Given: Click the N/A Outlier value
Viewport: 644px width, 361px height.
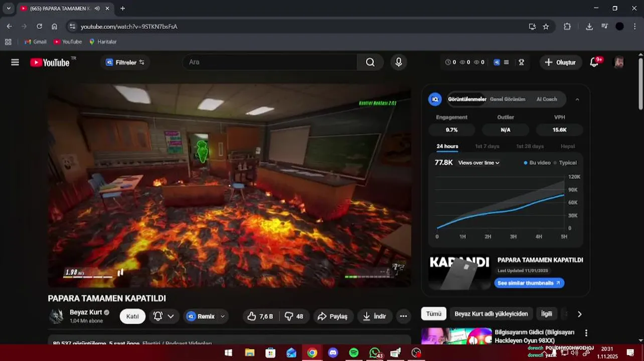Looking at the screenshot, I should click(506, 130).
